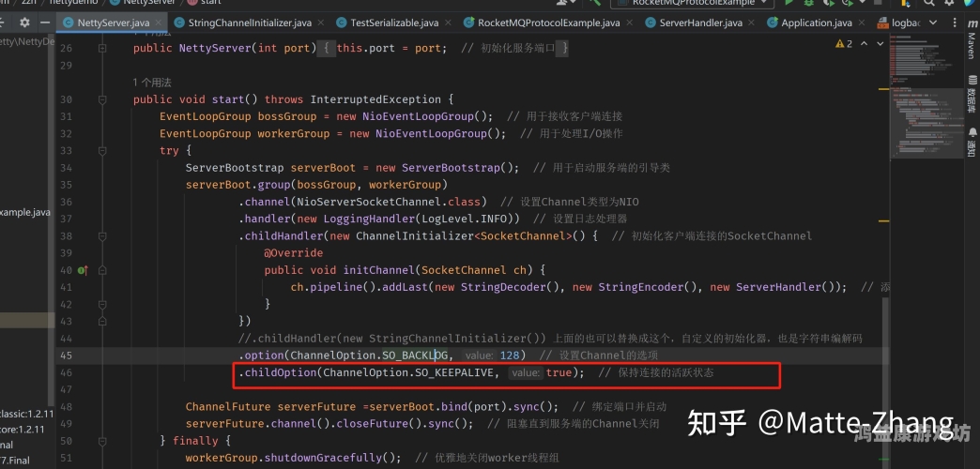Image resolution: width=980 pixels, height=469 pixels.
Task: Close the Application.java tab
Action: (862, 23)
